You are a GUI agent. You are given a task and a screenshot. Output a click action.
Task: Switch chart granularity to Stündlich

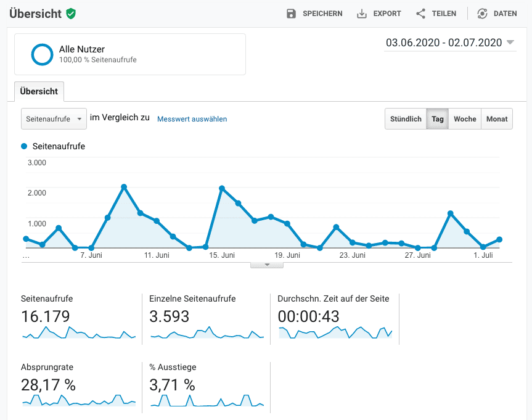(x=406, y=119)
